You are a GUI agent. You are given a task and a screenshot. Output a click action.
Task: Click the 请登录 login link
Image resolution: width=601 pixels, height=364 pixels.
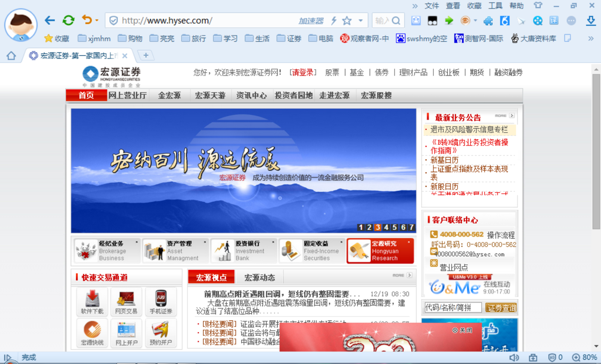pyautogui.click(x=302, y=72)
